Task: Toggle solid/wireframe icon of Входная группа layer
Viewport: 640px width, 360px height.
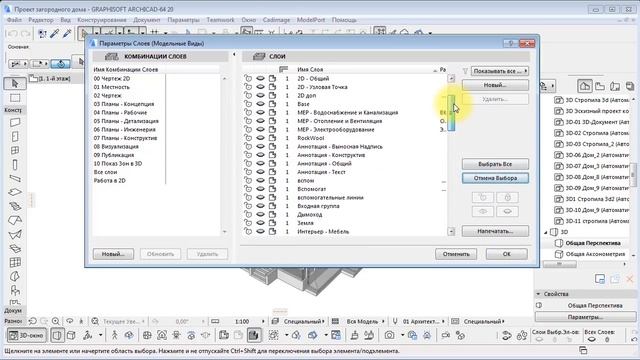Action: tap(272, 206)
